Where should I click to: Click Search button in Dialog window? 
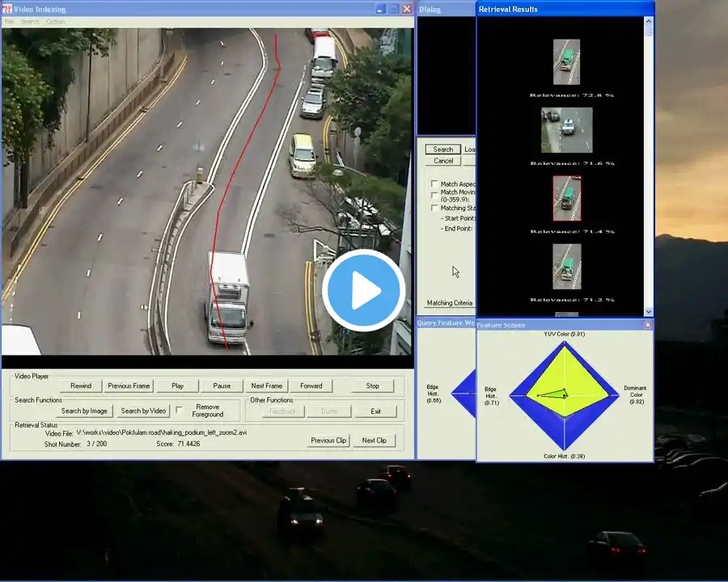tap(443, 150)
